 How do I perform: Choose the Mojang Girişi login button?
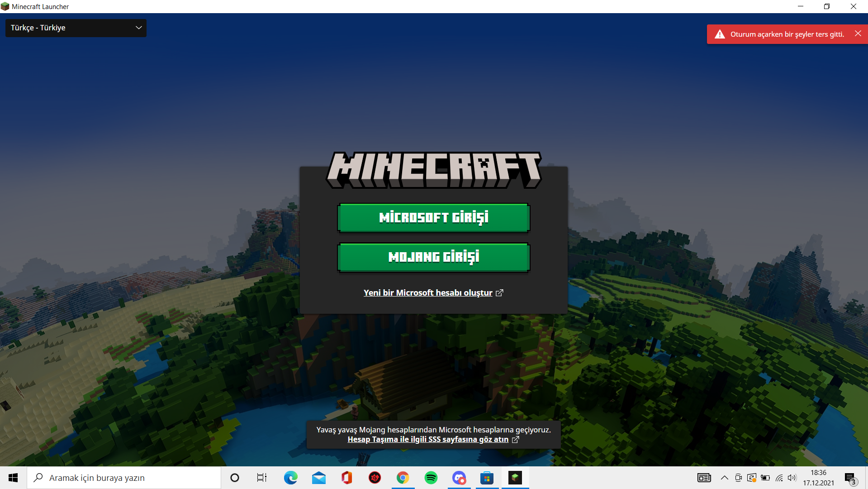point(433,257)
